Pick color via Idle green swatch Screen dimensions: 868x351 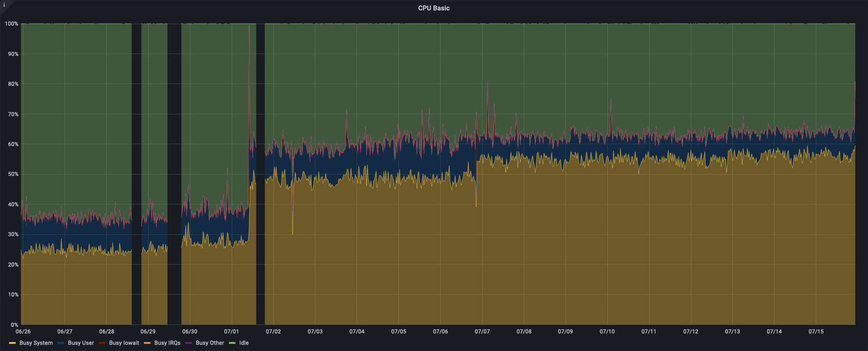pos(232,343)
